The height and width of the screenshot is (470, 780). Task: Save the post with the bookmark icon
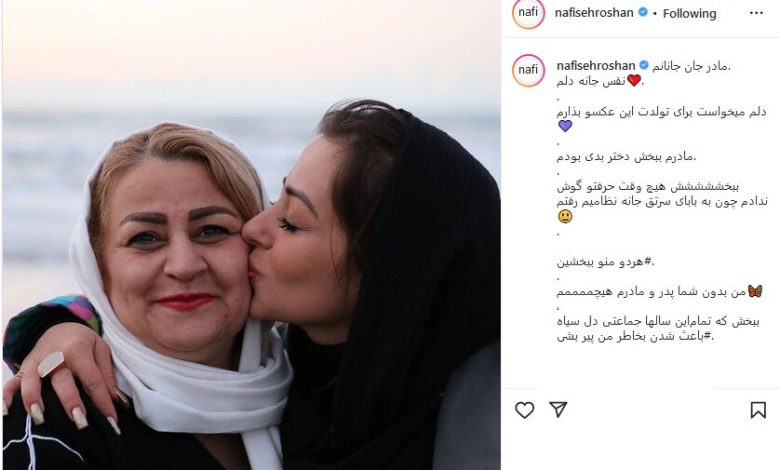click(758, 410)
